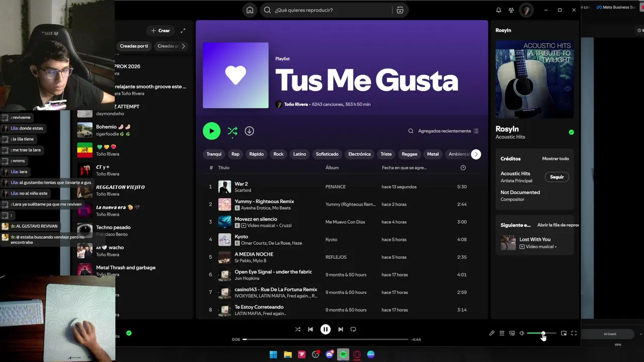644x362 pixels.
Task: Open the Agregados recientemente sort dropdown
Action: point(448,131)
